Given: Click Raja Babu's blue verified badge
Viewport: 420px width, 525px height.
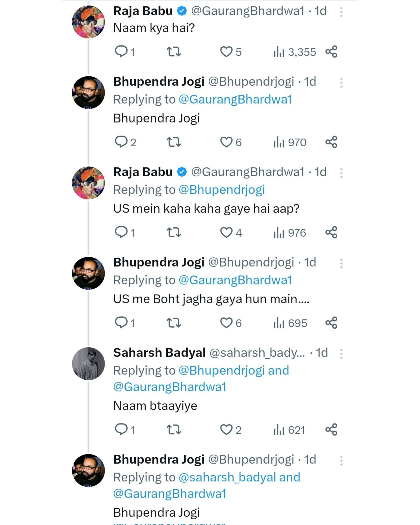Looking at the screenshot, I should point(182,11).
